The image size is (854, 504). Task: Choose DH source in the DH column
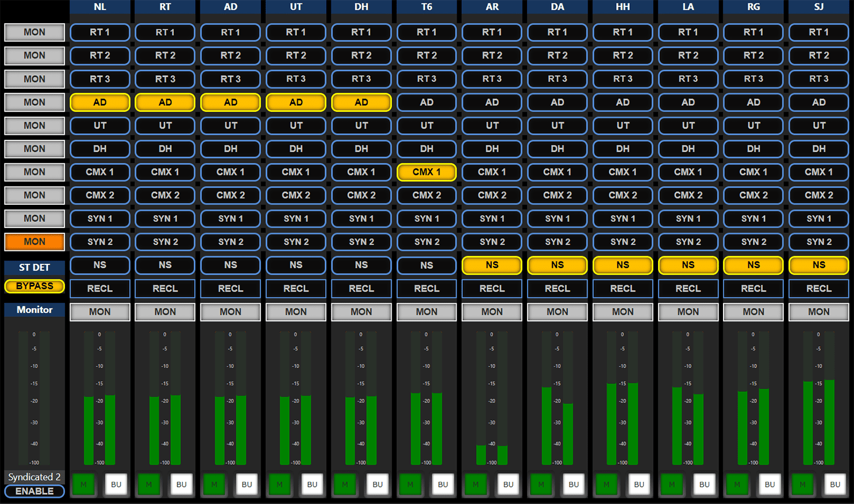point(362,149)
